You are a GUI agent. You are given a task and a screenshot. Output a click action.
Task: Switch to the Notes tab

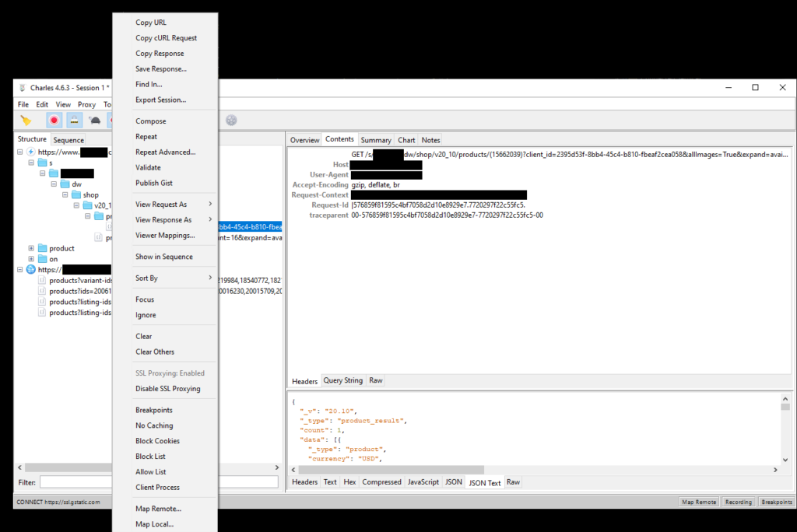430,140
